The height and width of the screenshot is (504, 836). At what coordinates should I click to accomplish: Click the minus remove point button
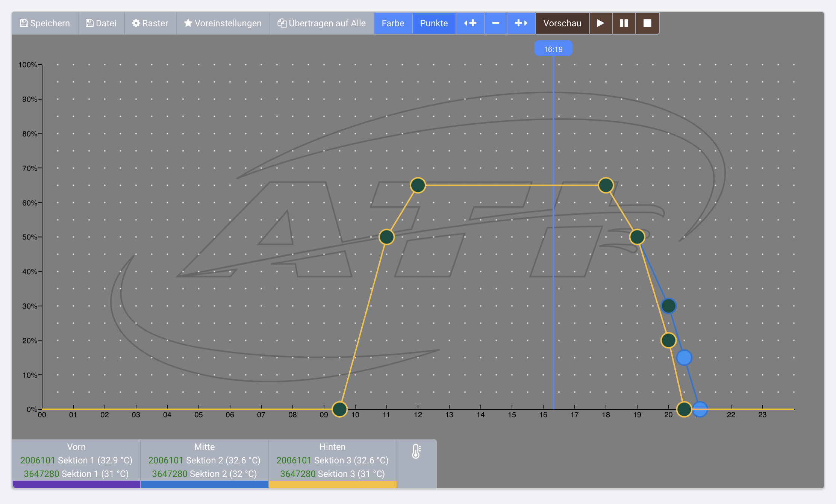(495, 23)
